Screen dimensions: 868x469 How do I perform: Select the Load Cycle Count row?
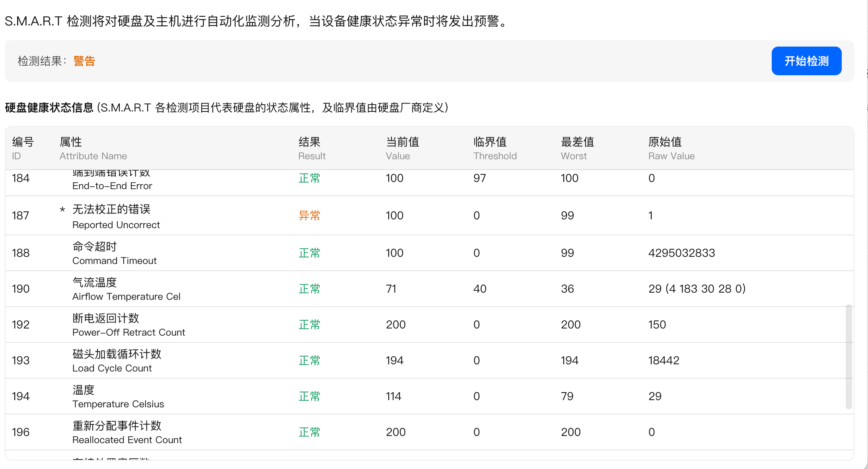click(239, 360)
